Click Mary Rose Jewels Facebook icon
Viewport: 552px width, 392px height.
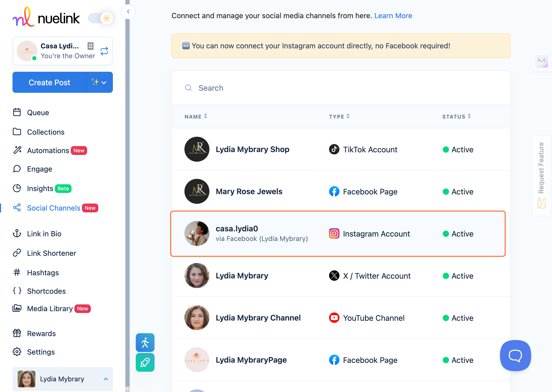click(x=334, y=191)
